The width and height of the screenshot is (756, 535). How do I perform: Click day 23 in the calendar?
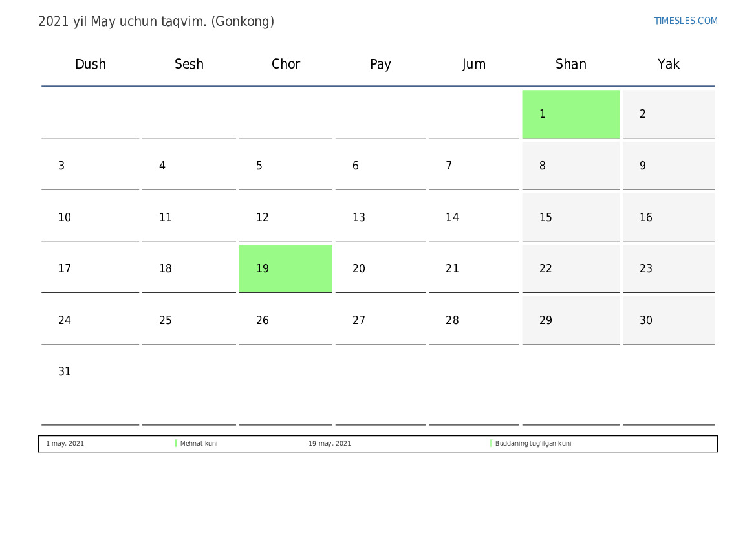pos(668,268)
